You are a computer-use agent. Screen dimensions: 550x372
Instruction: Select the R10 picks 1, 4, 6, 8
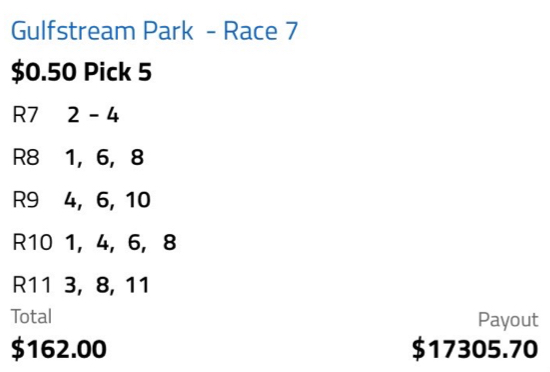(x=121, y=243)
